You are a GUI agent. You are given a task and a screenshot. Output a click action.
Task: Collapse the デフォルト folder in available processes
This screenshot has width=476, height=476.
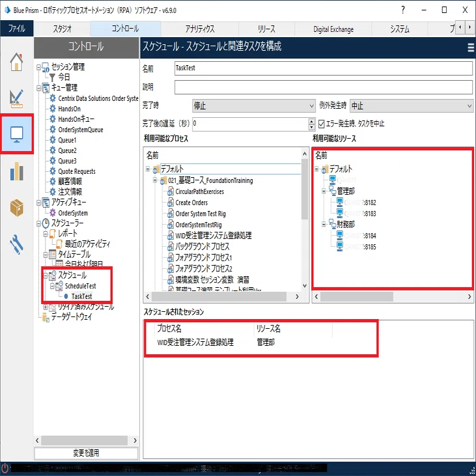pos(148,169)
